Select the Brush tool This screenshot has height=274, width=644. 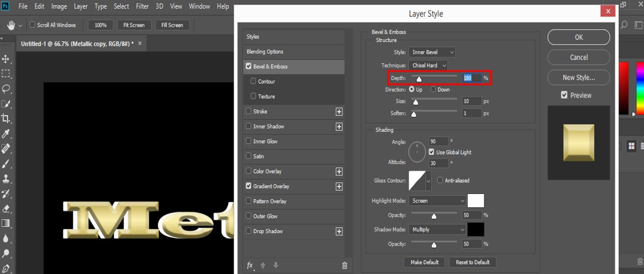(x=6, y=164)
